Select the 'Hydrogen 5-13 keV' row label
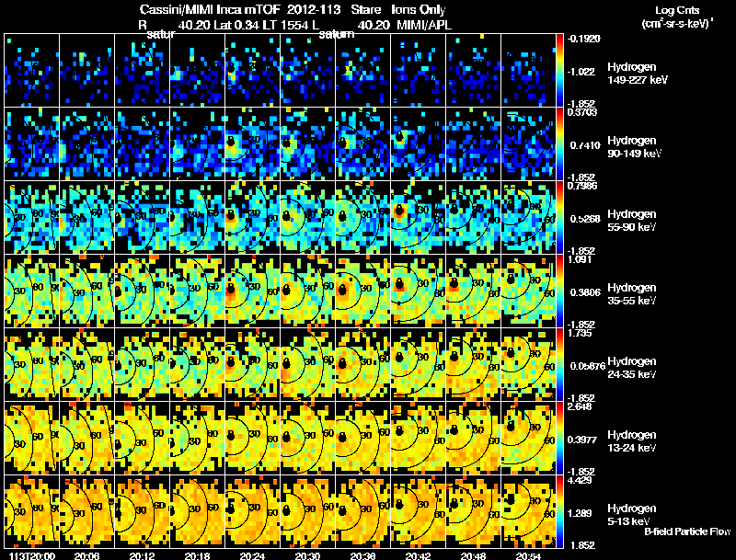736x560 pixels. coord(632,515)
